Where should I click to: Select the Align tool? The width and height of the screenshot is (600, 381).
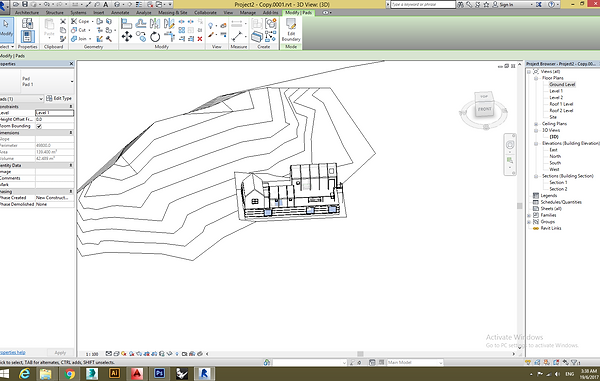[126, 24]
